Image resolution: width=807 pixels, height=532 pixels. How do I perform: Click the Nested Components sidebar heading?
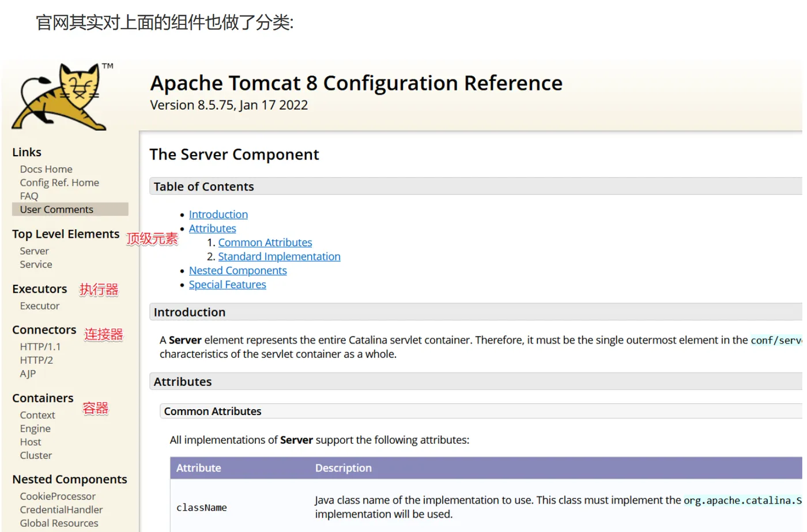pyautogui.click(x=70, y=480)
